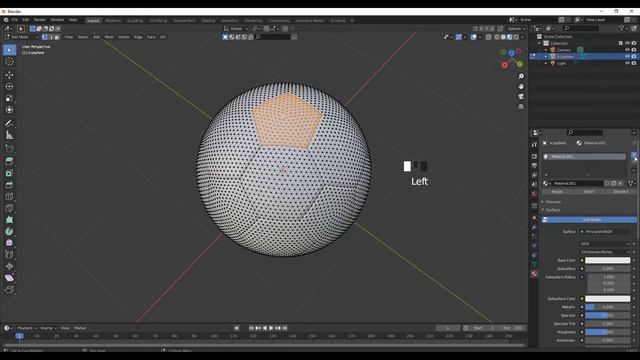Expand the Camera item in outliner
This screenshot has width=640, height=360.
[x=546, y=50]
